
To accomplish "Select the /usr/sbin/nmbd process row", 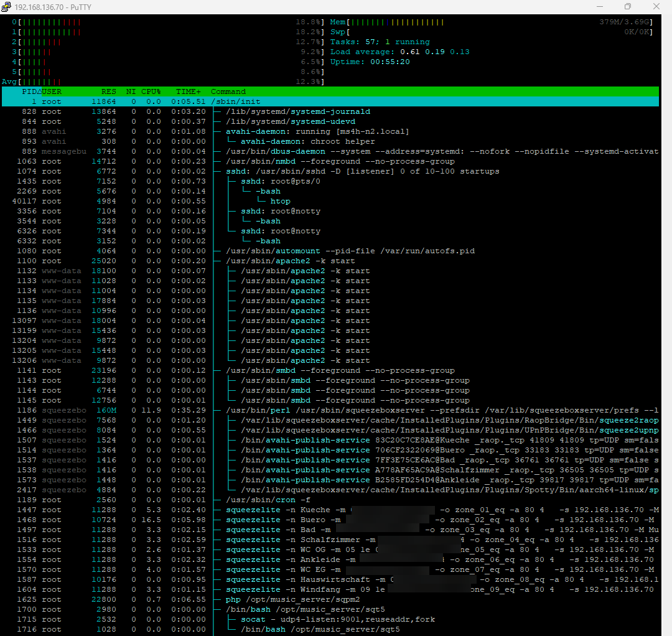I will tap(330, 161).
